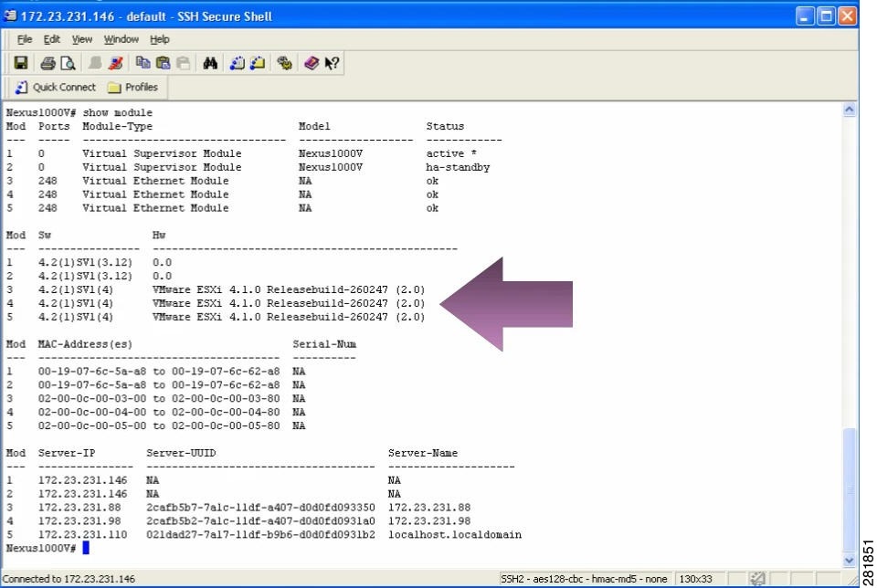Maximize the SSH Secure Shell window

pyautogui.click(x=826, y=16)
